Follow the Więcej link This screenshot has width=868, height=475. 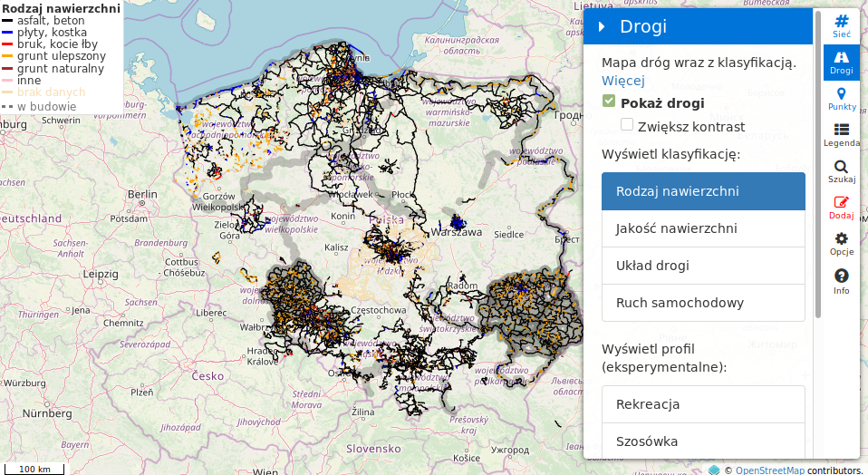point(622,82)
